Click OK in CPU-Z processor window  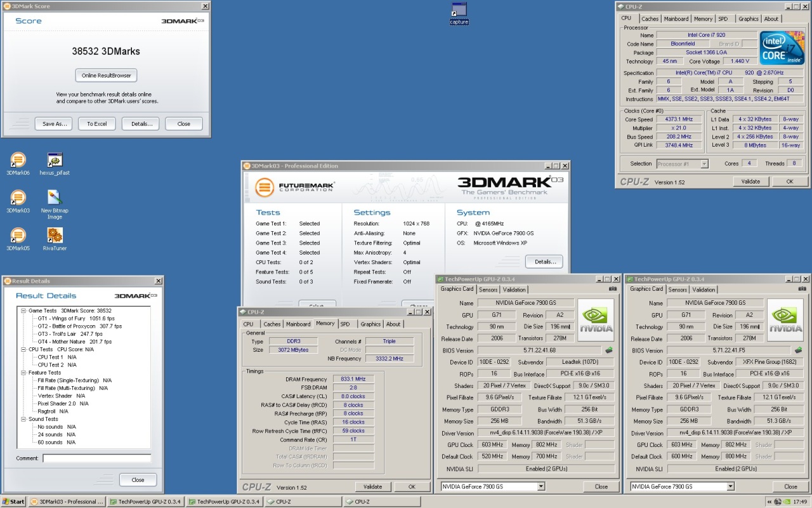point(790,181)
